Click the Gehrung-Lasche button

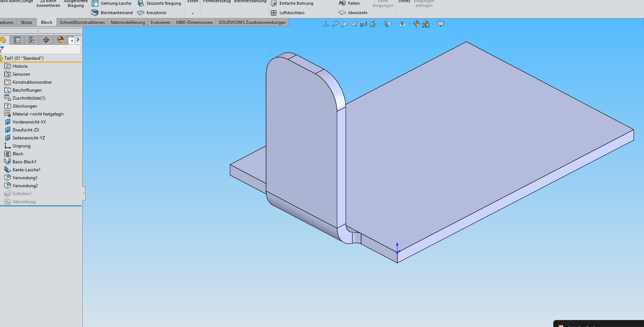115,3
